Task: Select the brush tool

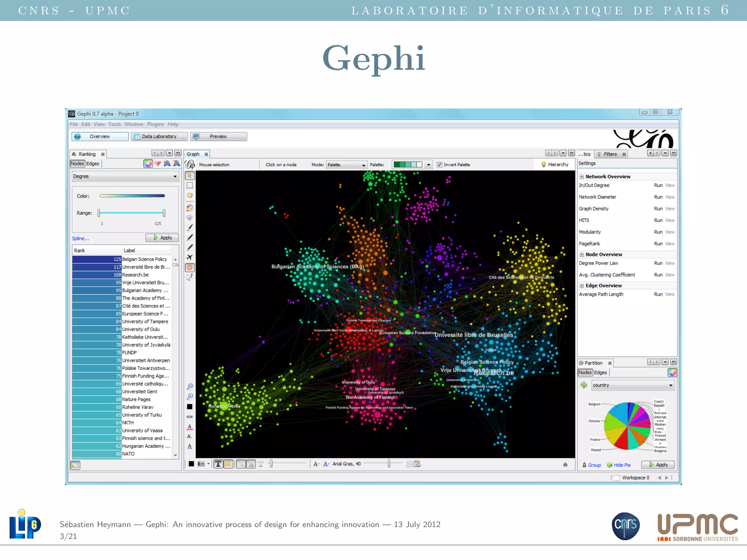Action: tap(190, 227)
